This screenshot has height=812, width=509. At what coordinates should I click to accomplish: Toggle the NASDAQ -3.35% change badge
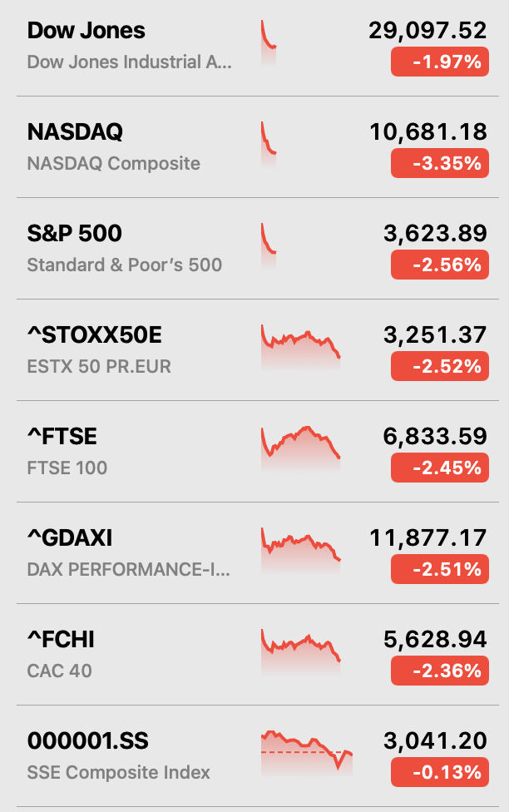click(x=440, y=163)
